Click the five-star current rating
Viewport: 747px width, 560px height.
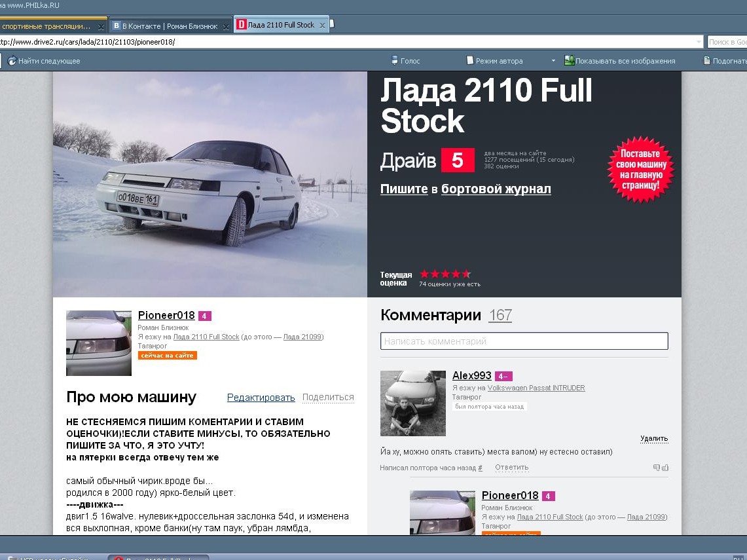click(445, 274)
